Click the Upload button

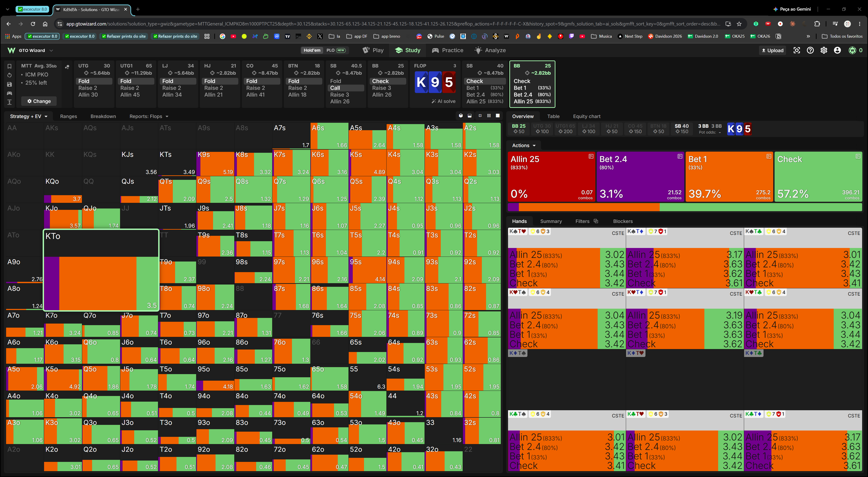[x=772, y=50]
